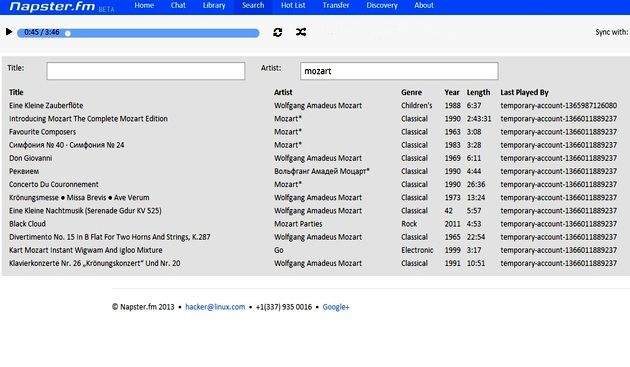Image resolution: width=630 pixels, height=367 pixels.
Task: Click the Title search input field
Action: click(146, 71)
